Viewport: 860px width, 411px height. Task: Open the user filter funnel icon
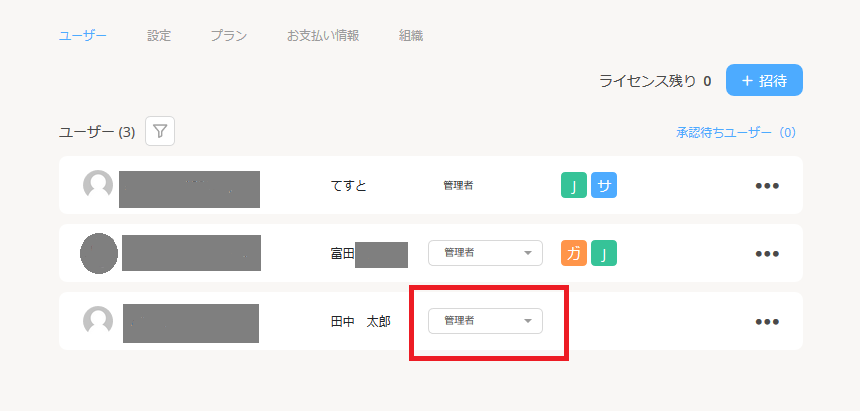[160, 132]
